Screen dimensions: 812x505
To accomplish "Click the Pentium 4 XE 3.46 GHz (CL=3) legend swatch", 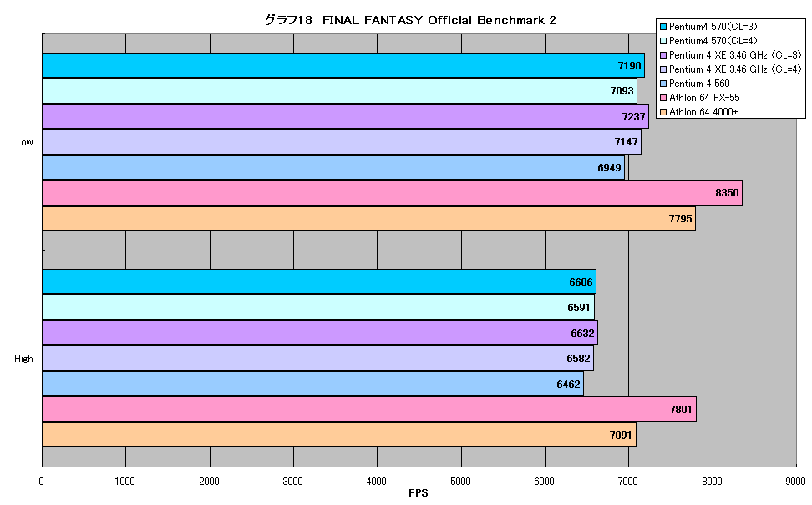I will 662,55.
